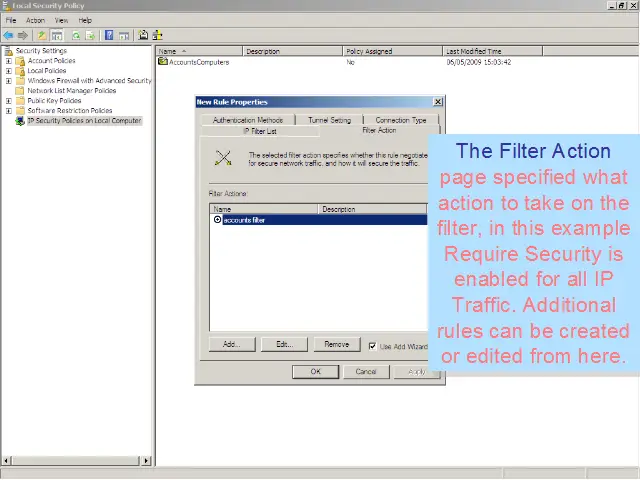Open the Tunnel Setting tab
The image size is (640, 480).
coord(329,120)
